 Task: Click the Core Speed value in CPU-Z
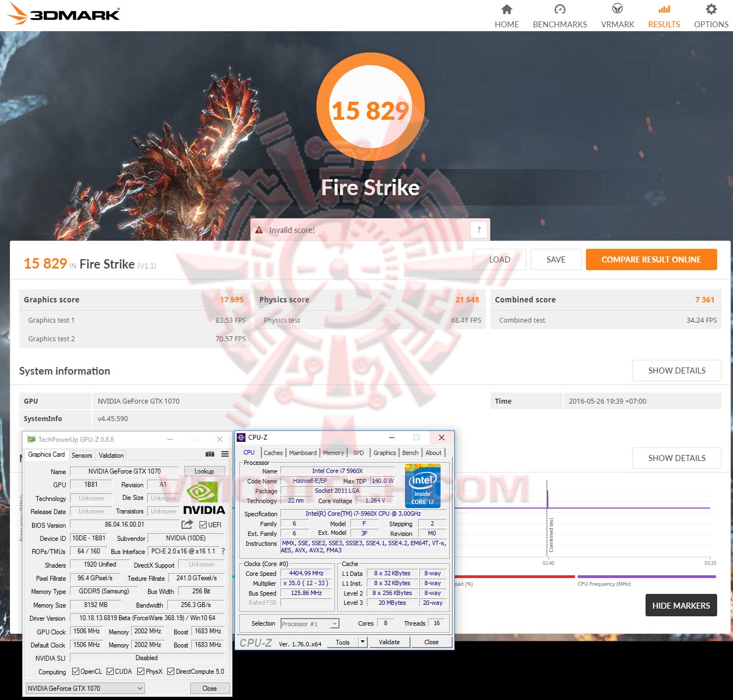click(307, 573)
